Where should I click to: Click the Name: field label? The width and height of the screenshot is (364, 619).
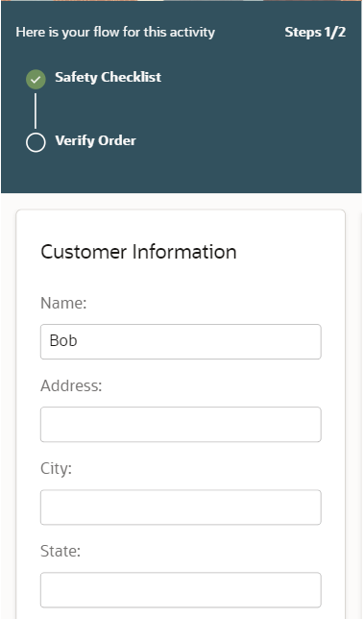point(63,303)
